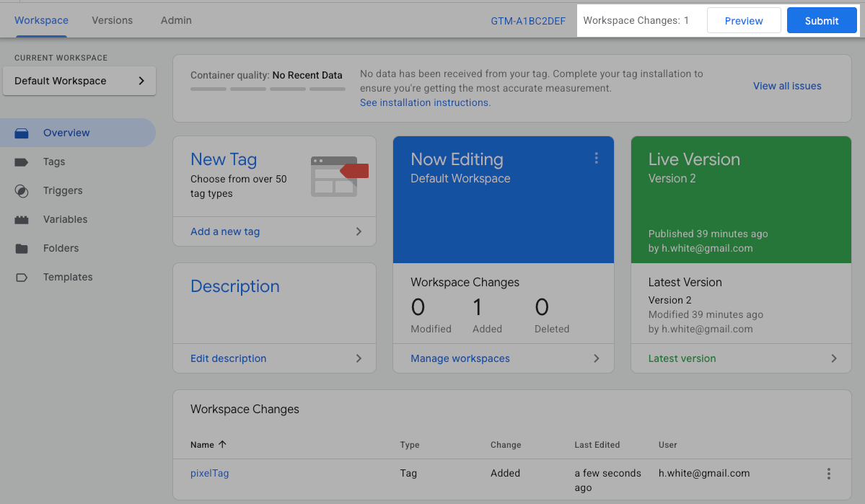Click the Templates outline icon
865x504 pixels.
point(22,278)
